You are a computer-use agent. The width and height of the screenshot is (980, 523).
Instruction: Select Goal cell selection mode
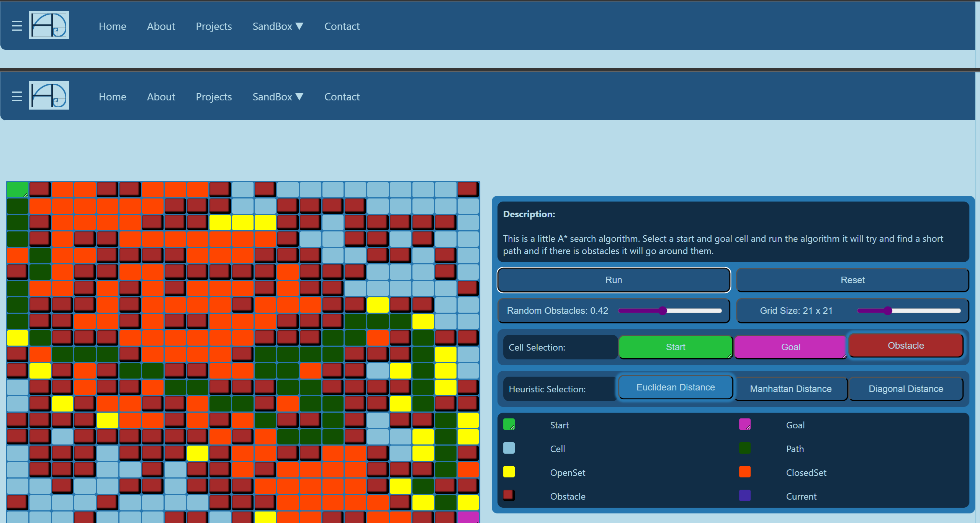click(790, 347)
